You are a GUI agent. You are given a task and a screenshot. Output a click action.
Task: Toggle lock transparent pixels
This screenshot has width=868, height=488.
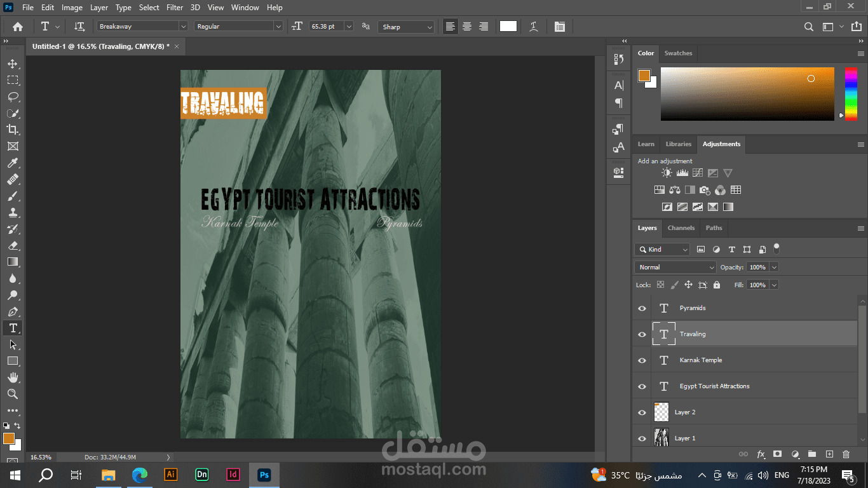(660, 285)
